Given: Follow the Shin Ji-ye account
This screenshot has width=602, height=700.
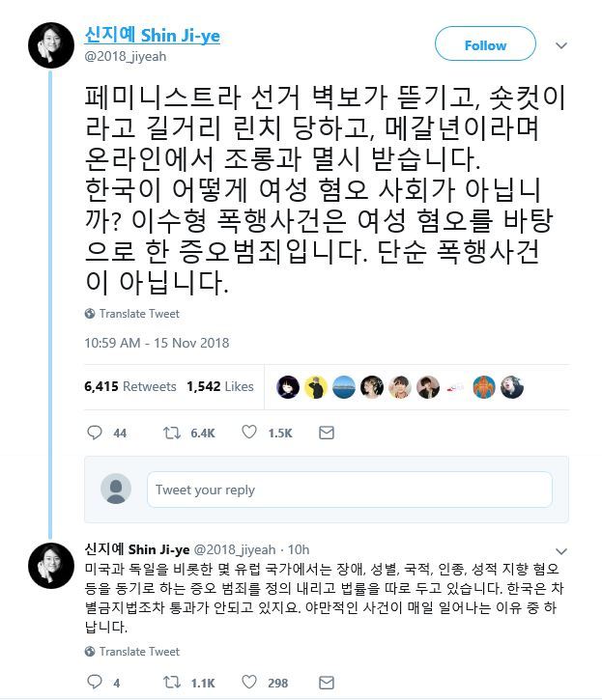Looking at the screenshot, I should coord(485,45).
